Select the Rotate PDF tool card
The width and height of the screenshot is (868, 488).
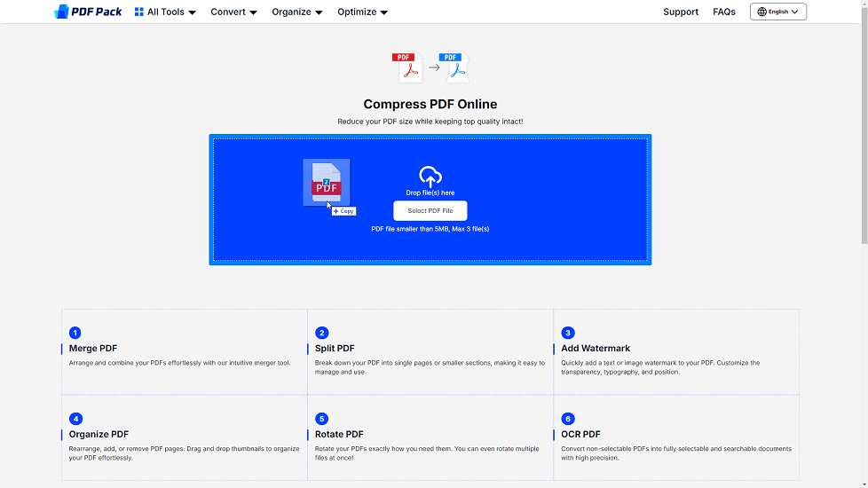point(339,435)
